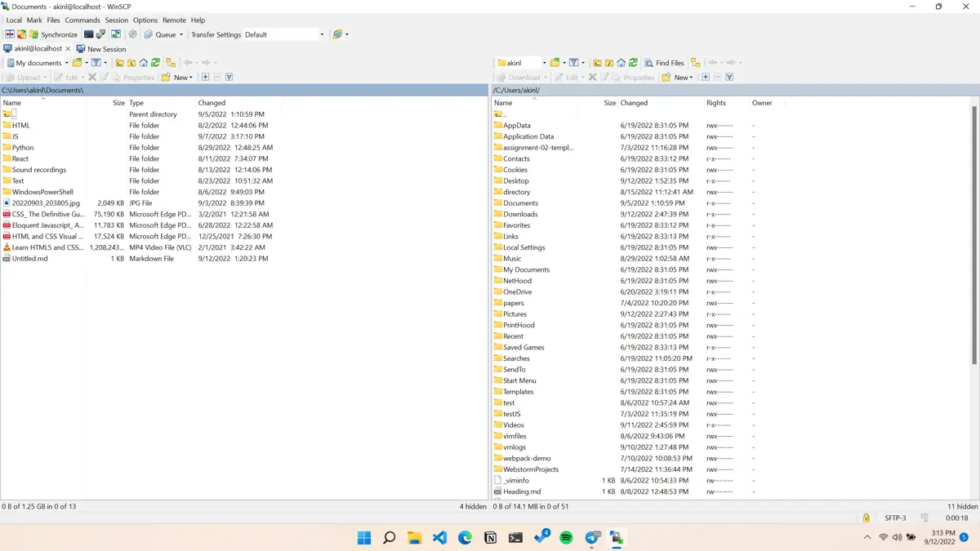The height and width of the screenshot is (551, 980).
Task: Click the padlock encryption icon in status bar
Action: point(866,518)
